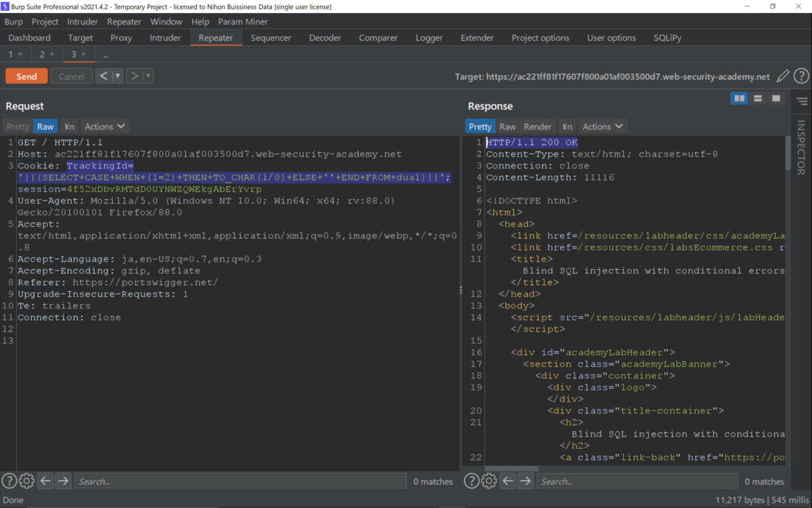Switch to the User options tab

[611, 38]
